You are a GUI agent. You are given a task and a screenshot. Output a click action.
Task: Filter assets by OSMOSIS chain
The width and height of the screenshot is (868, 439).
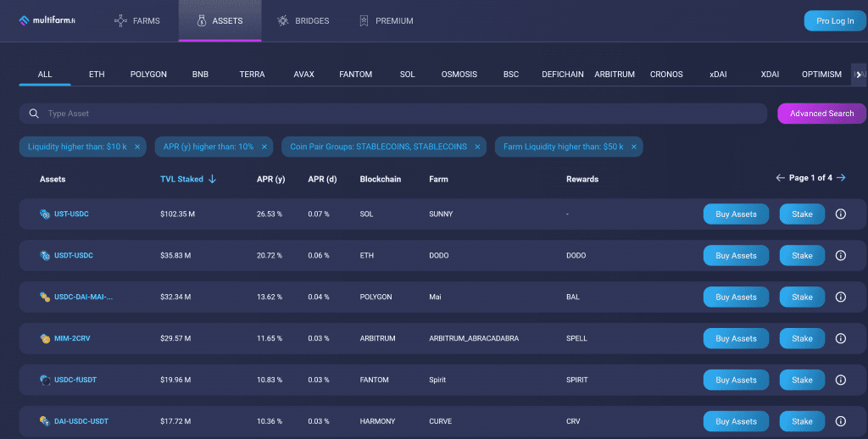point(459,75)
